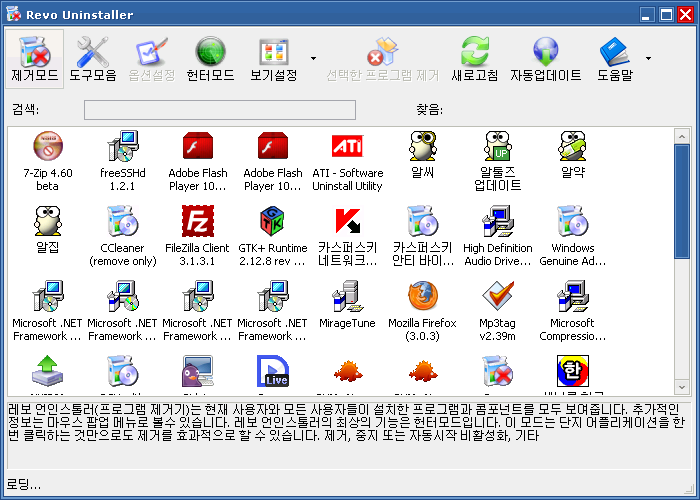Maximize the Revo Uninstaller window
700x500 pixels.
(x=666, y=15)
